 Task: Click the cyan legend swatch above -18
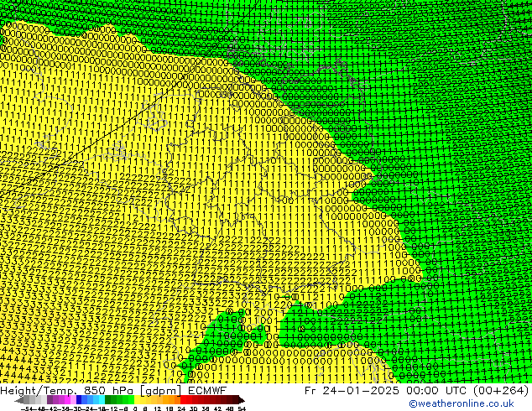tap(102, 400)
